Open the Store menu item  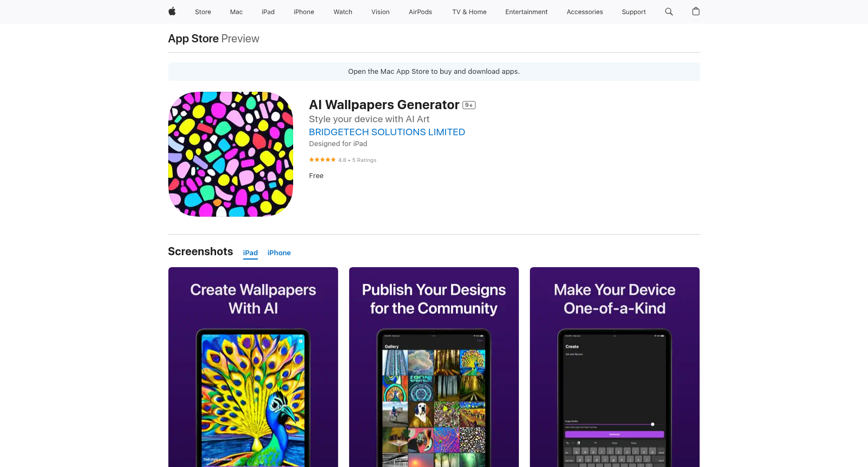[203, 12]
